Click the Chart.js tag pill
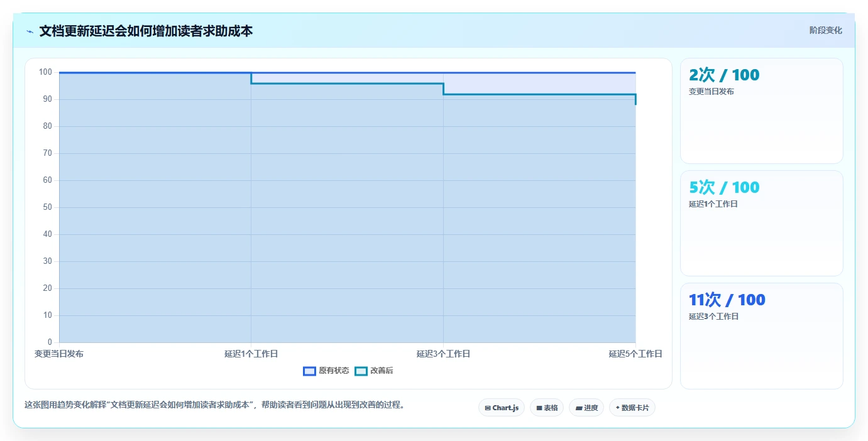This screenshot has height=441, width=868. click(502, 408)
